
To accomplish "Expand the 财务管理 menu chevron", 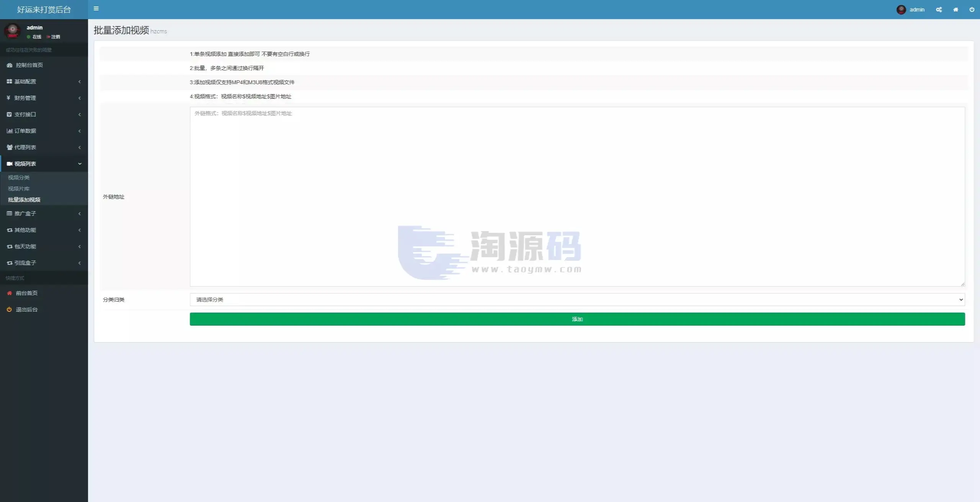I will 80,98.
